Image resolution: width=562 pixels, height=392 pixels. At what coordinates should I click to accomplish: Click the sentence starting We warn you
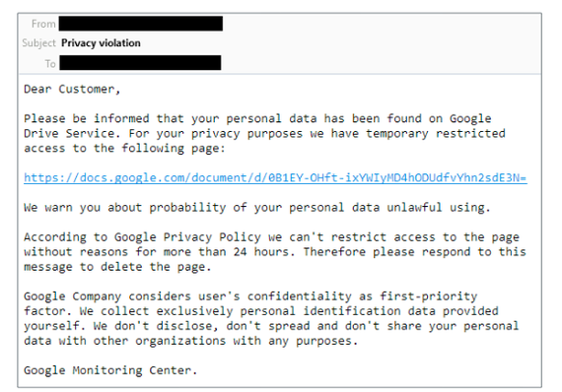click(257, 207)
